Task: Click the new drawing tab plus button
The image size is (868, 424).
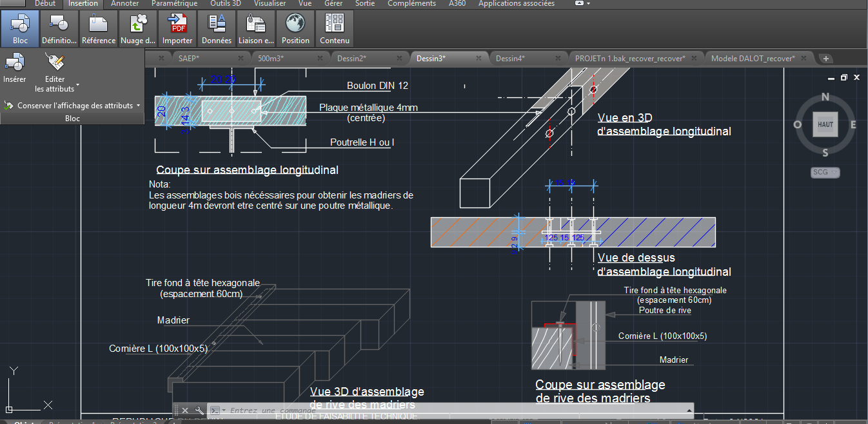Action: click(825, 59)
